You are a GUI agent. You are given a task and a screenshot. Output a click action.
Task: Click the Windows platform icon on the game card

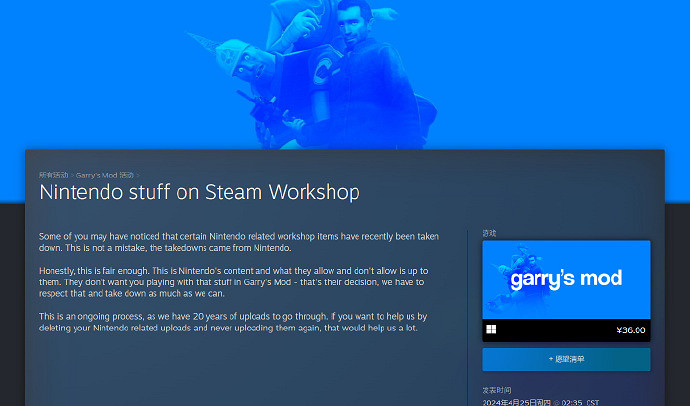coord(491,329)
